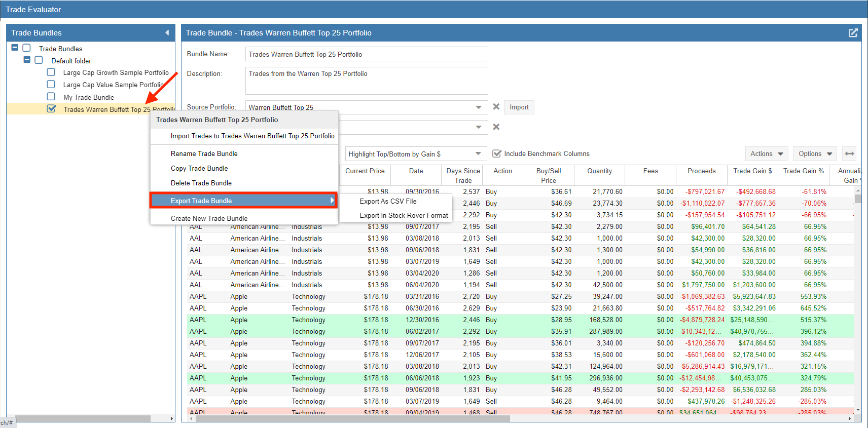
Task: Select Export As CSV File
Action: [x=396, y=201]
